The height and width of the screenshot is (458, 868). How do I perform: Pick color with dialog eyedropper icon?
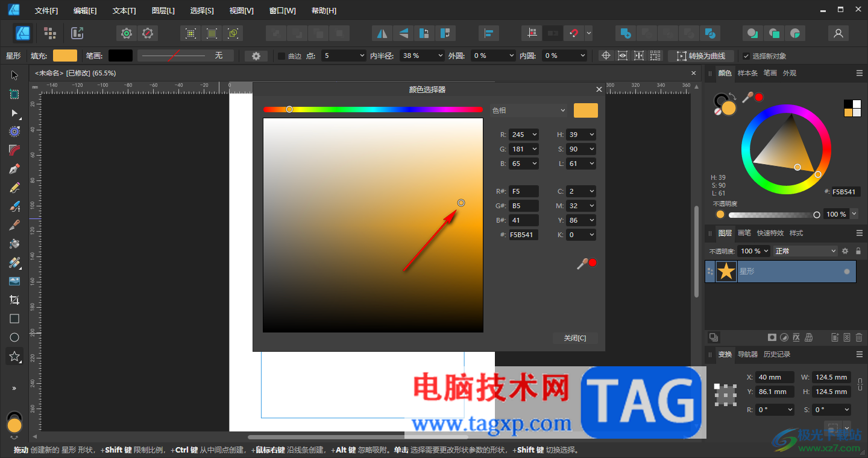tap(582, 263)
